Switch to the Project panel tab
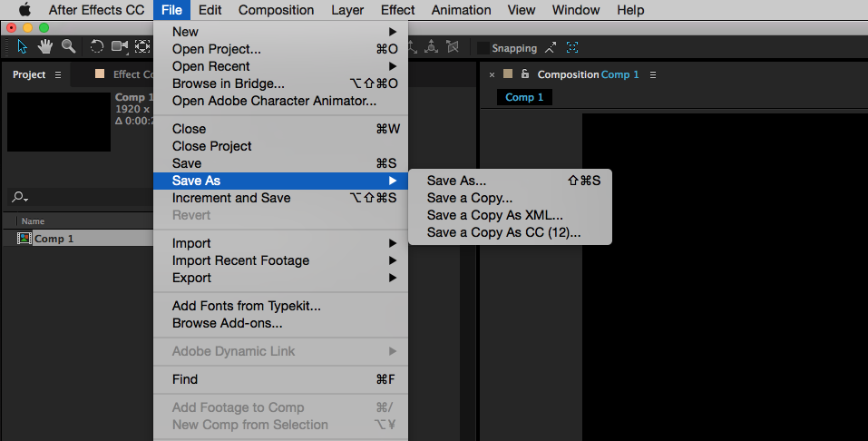The height and width of the screenshot is (441, 868). pos(29,74)
